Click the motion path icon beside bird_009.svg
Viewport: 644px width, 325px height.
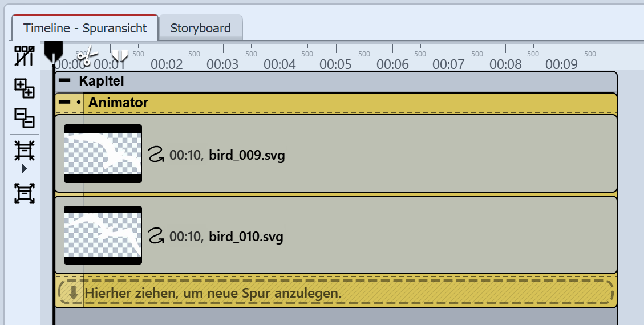pos(155,154)
